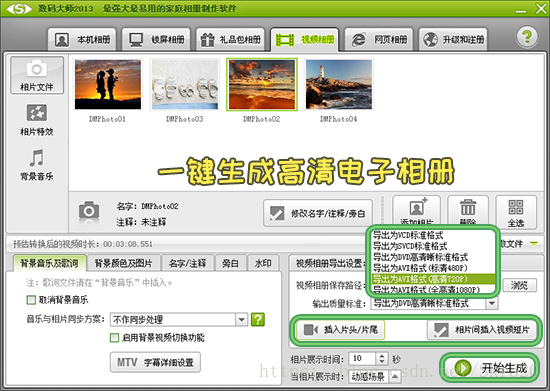This screenshot has width=550, height=391.
Task: Click the 开始生成 button
Action: (489, 368)
